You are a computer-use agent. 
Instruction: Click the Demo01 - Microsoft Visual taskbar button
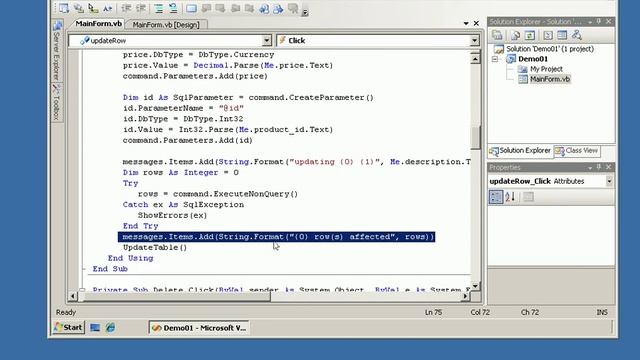click(200, 328)
